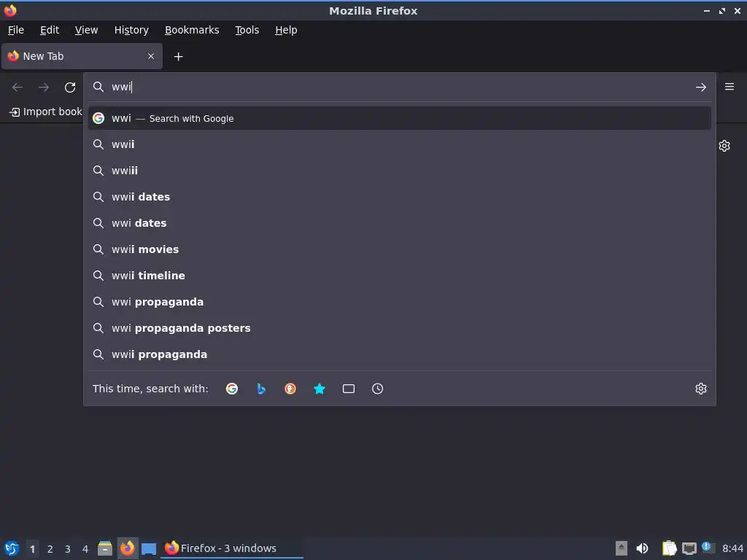Open the volume control tray icon
747x560 pixels.
[x=642, y=548]
